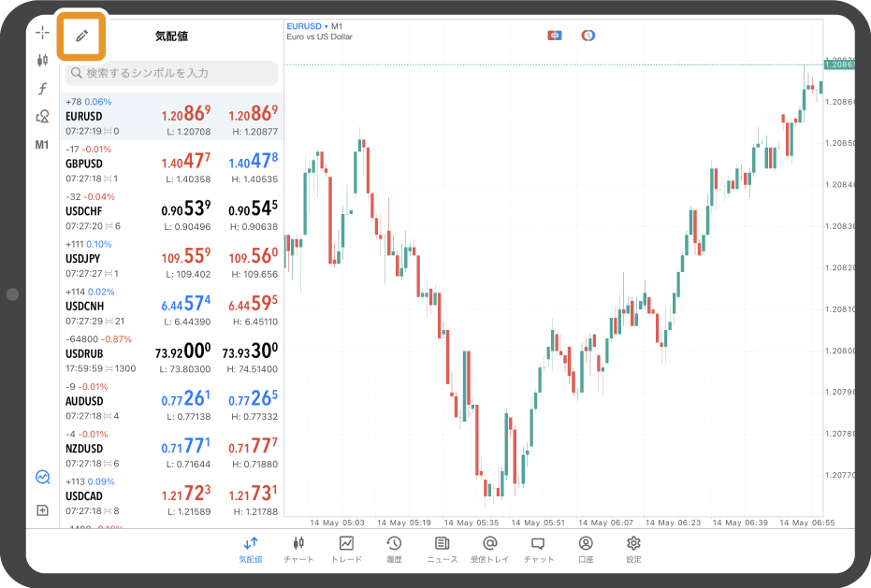Screen dimensions: 871x588
Task: Tap EURUSD bid price 1.20869
Action: click(x=186, y=114)
